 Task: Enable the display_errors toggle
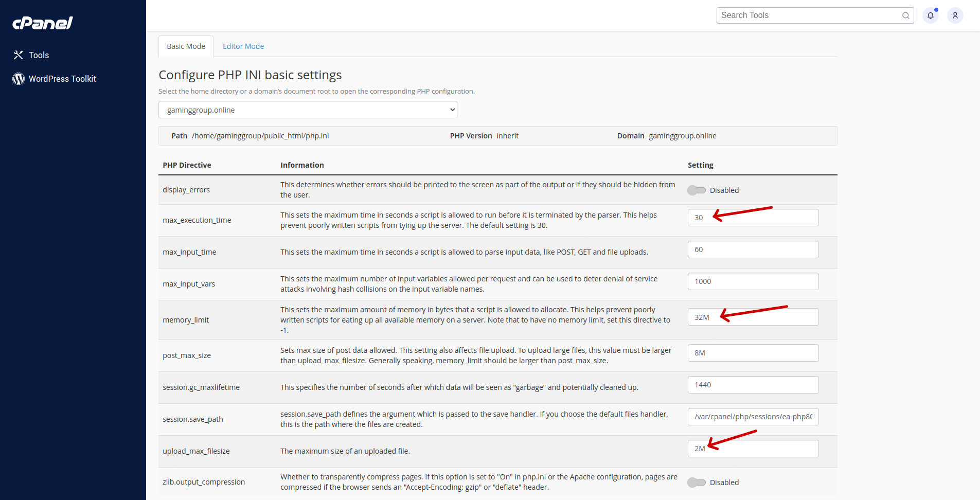click(x=697, y=190)
